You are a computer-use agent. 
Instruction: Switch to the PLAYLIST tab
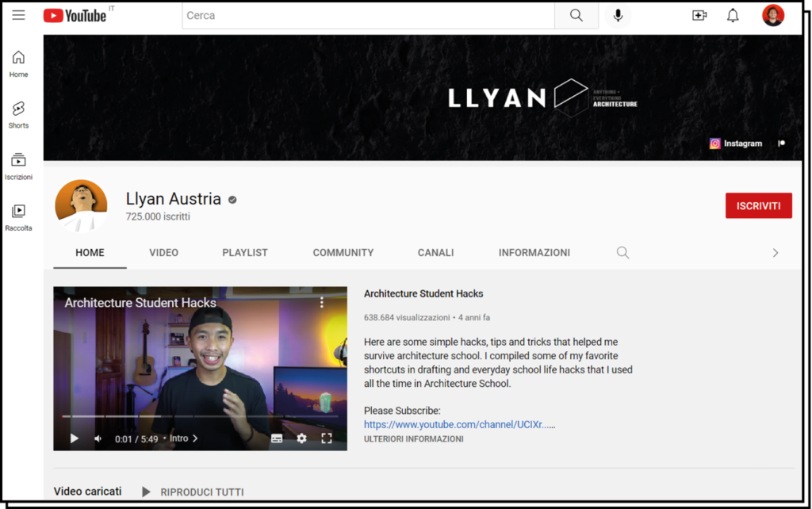tap(245, 253)
